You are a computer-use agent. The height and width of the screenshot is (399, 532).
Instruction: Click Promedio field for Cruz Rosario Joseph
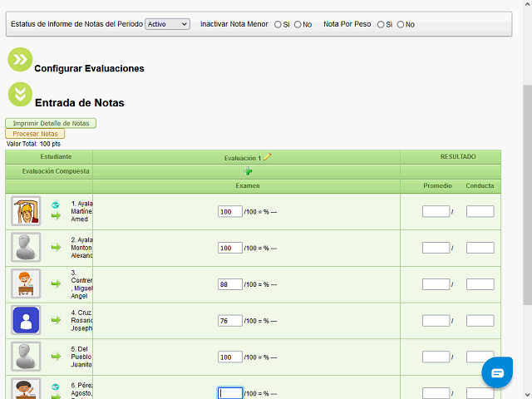pyautogui.click(x=436, y=321)
